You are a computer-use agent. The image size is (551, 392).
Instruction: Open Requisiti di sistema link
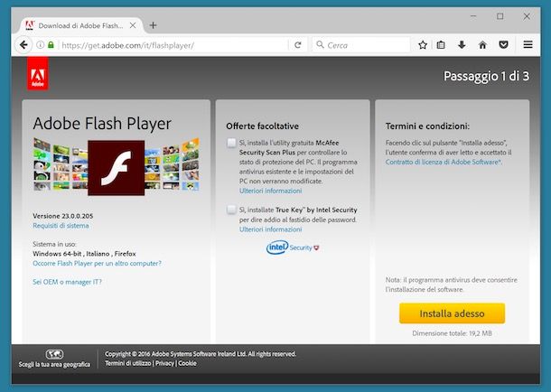pos(61,226)
